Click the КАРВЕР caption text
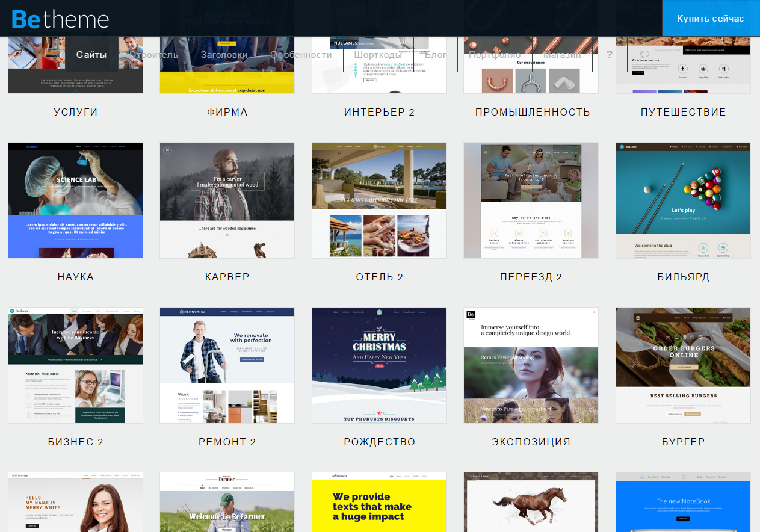Screen dimensions: 760x532 coord(227,277)
